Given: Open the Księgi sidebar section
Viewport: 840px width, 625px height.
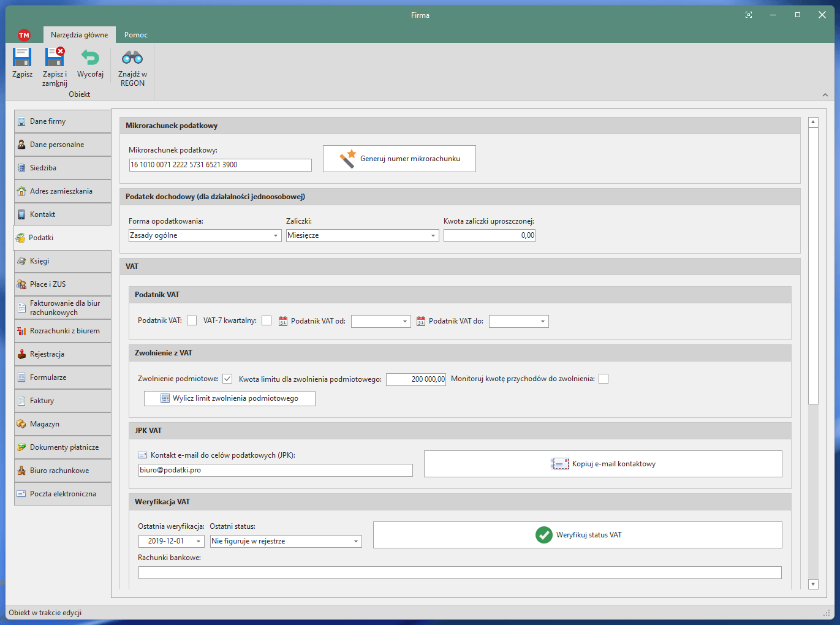Looking at the screenshot, I should point(62,261).
